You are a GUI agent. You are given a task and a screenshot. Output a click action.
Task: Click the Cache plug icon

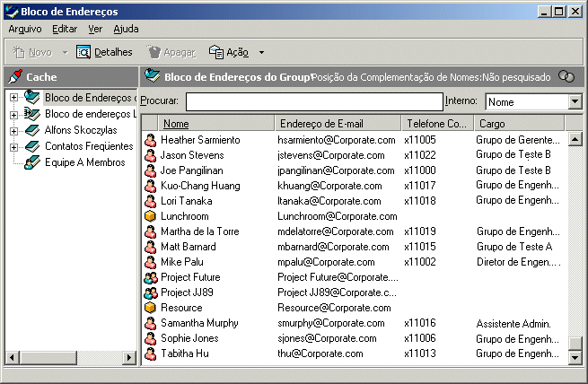(x=15, y=77)
